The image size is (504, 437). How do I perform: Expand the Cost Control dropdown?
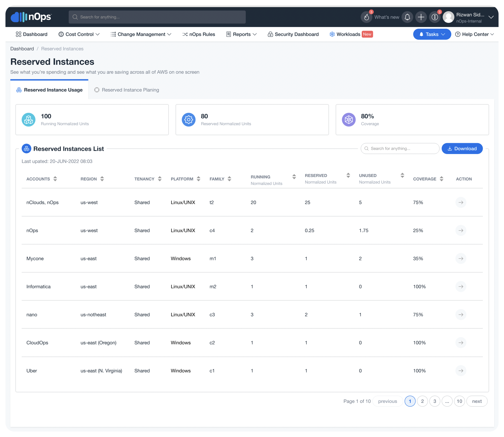point(98,34)
